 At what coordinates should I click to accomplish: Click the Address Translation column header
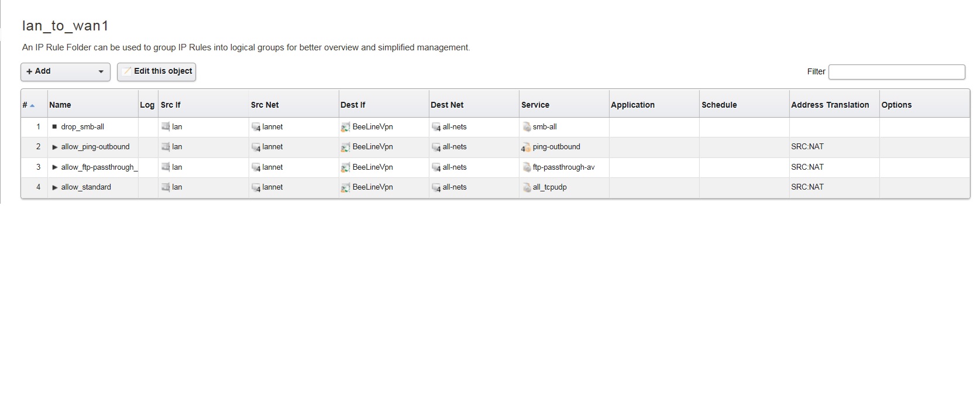(x=830, y=105)
